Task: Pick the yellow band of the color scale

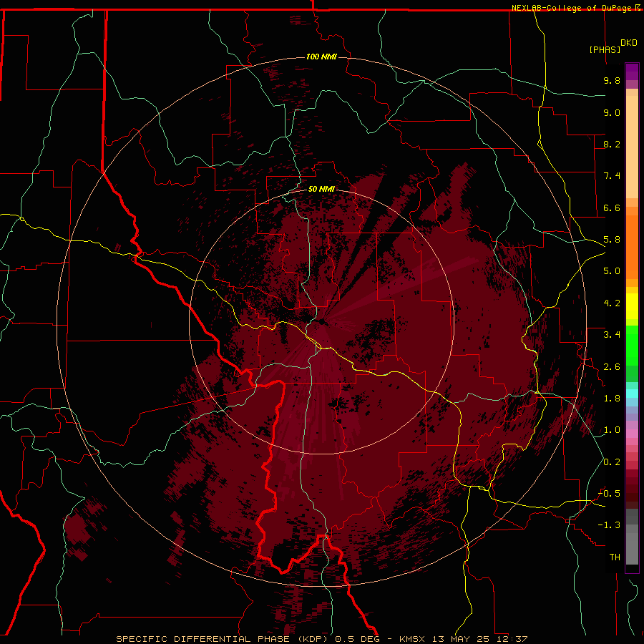Action: [x=632, y=306]
